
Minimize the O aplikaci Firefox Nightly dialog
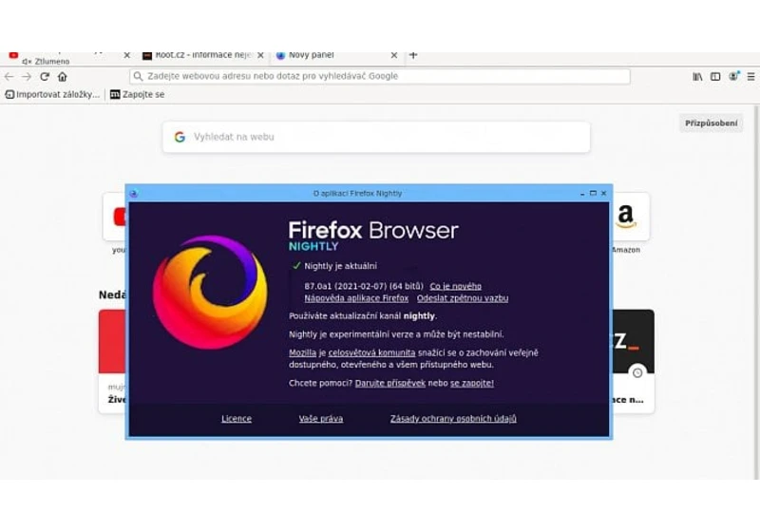tap(582, 193)
